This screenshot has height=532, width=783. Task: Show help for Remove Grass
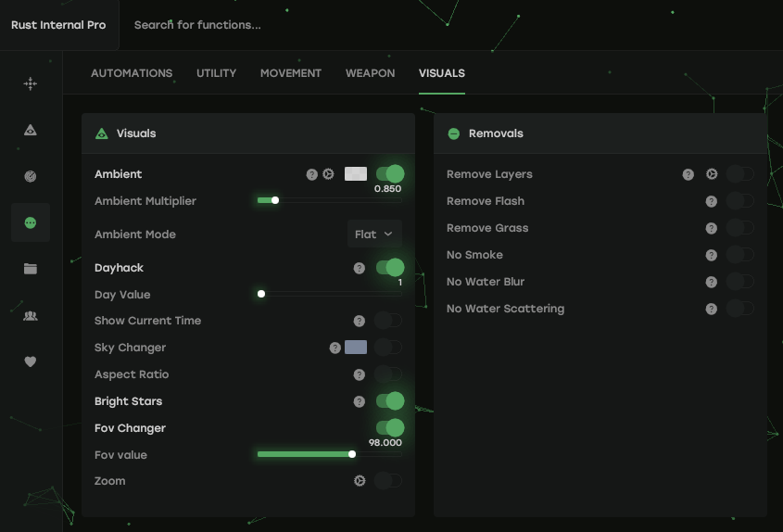click(712, 228)
